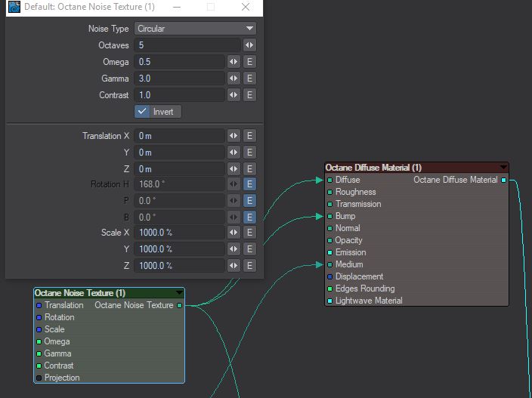Click the Translation X value field
The image size is (532, 398).
180,136
